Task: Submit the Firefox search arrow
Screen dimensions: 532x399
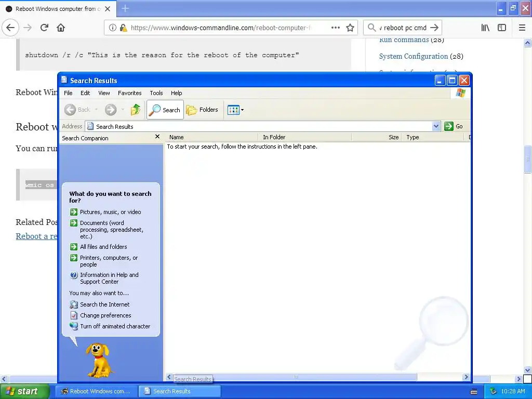Action: coord(434,28)
